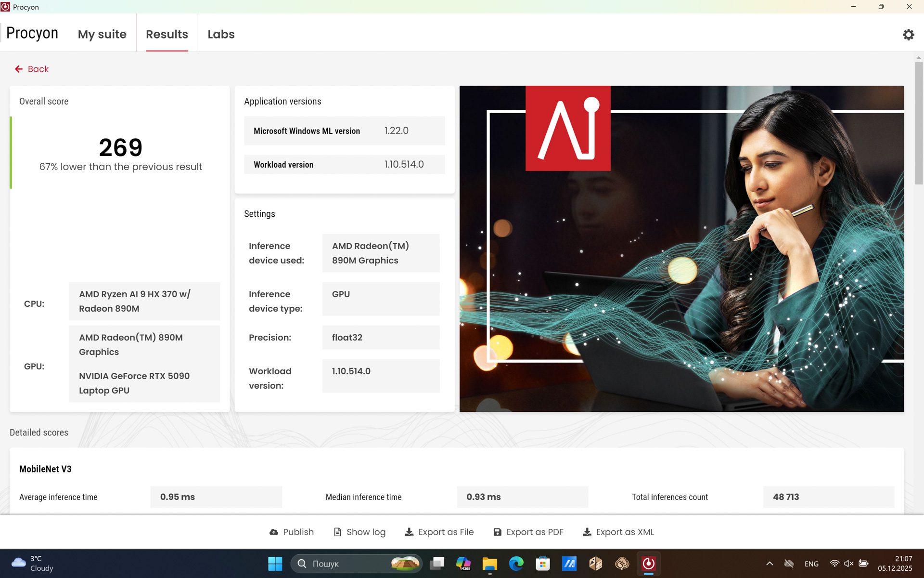This screenshot has height=578, width=924.
Task: Click the Export as PDF button
Action: point(528,532)
